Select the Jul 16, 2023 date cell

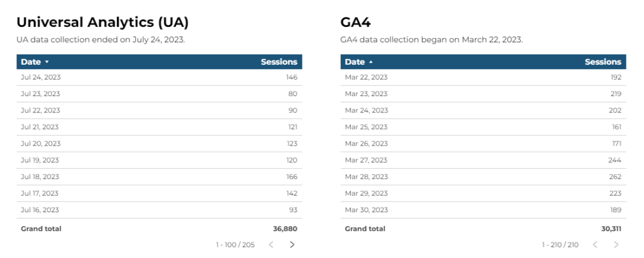click(x=40, y=210)
